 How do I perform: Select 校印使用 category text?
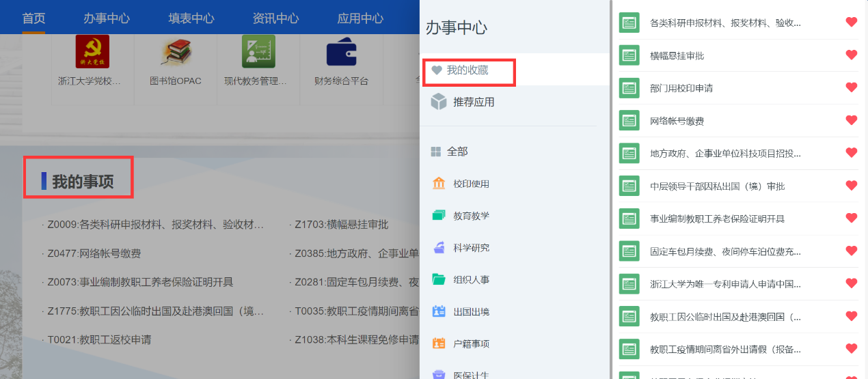point(471,184)
